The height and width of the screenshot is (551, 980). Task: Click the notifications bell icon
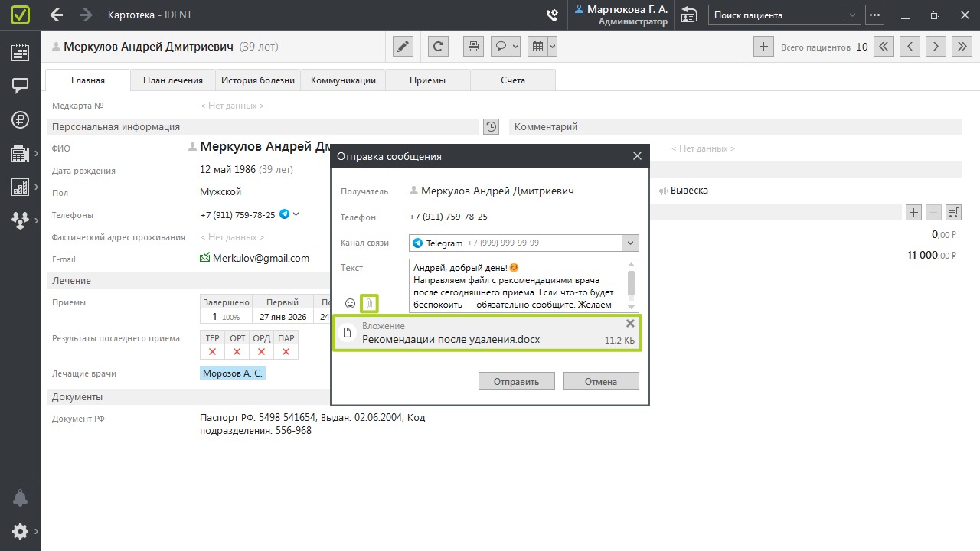click(21, 497)
